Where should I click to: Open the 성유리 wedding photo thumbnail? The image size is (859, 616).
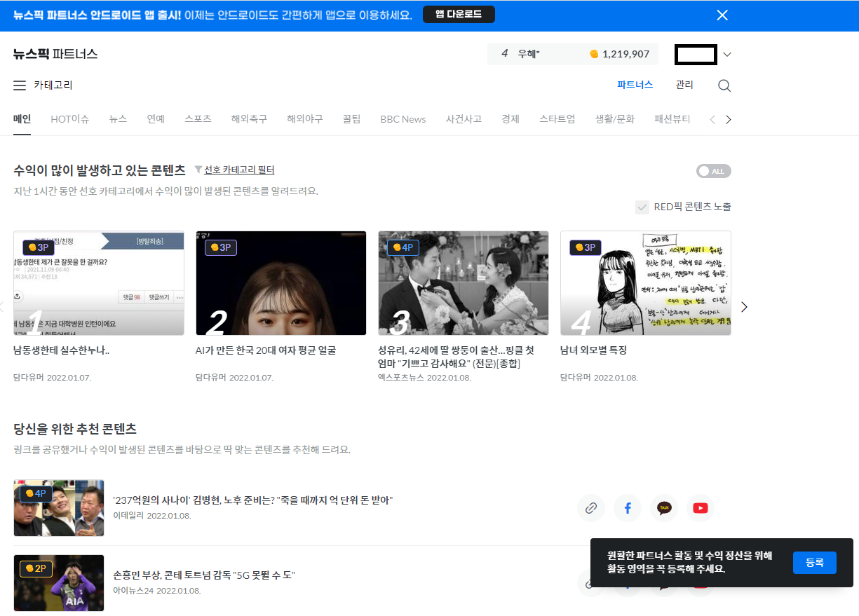coord(464,283)
